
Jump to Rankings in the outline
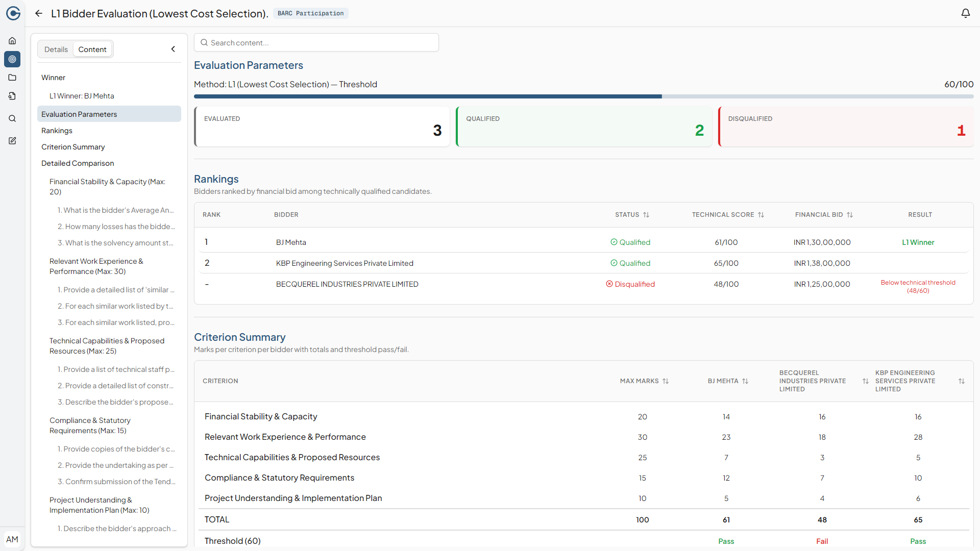click(x=57, y=131)
